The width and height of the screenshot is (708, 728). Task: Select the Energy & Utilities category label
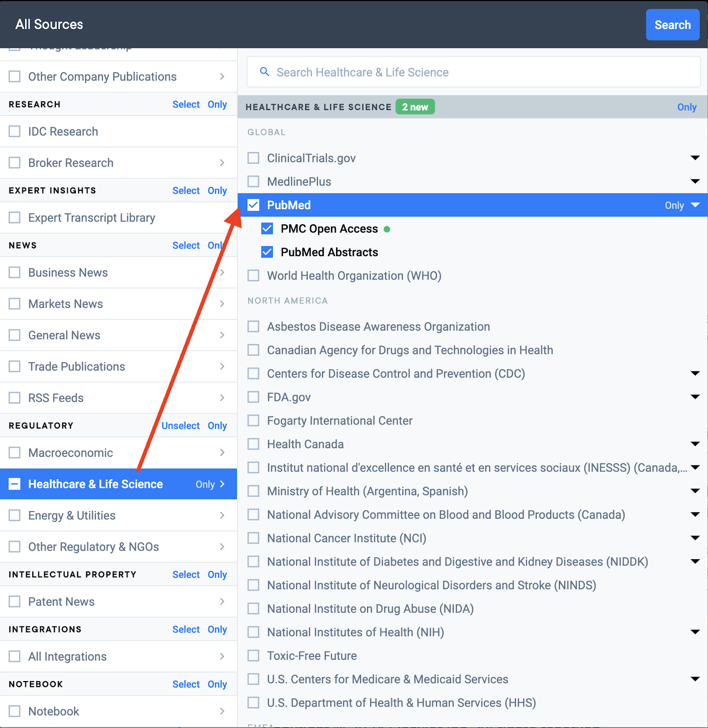(72, 516)
